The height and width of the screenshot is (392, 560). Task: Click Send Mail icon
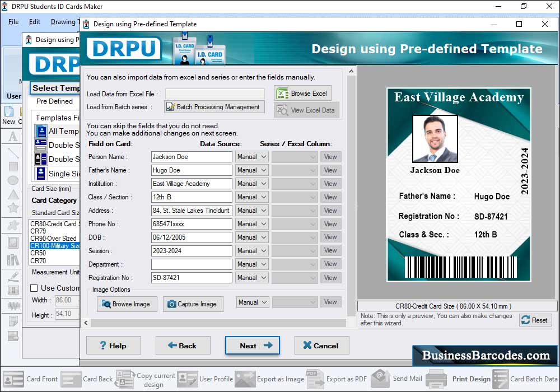[381, 378]
